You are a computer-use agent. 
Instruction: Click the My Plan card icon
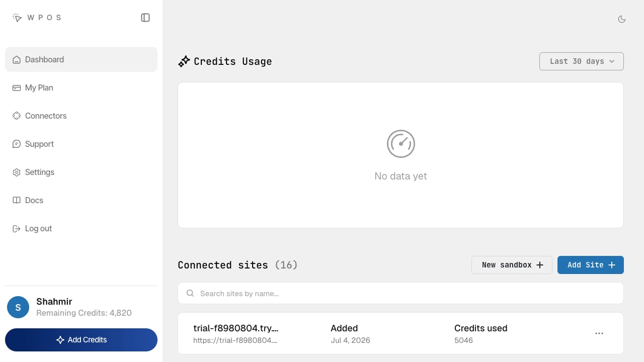tap(16, 87)
